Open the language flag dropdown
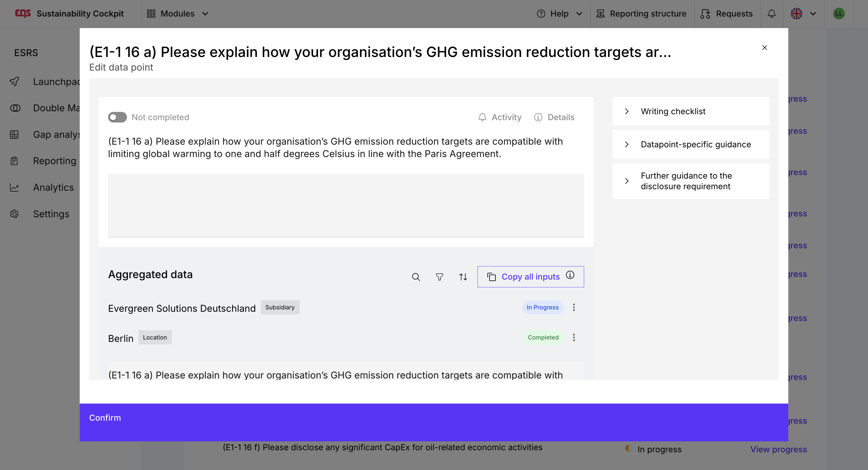 coord(803,14)
